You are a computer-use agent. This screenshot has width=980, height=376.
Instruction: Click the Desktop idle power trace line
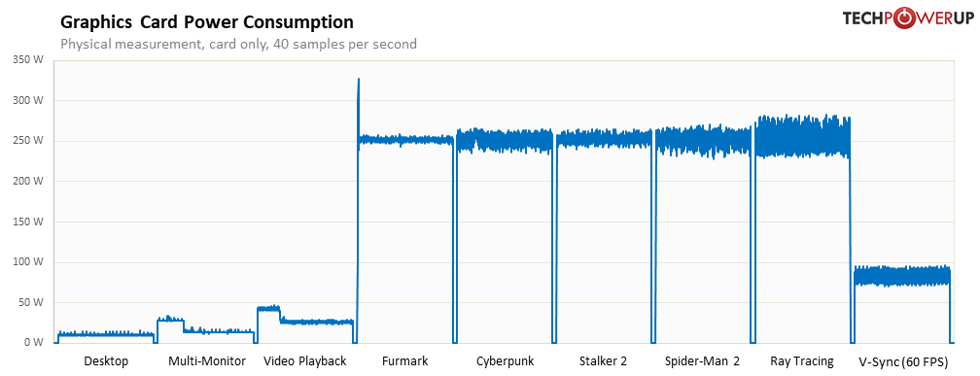106,334
